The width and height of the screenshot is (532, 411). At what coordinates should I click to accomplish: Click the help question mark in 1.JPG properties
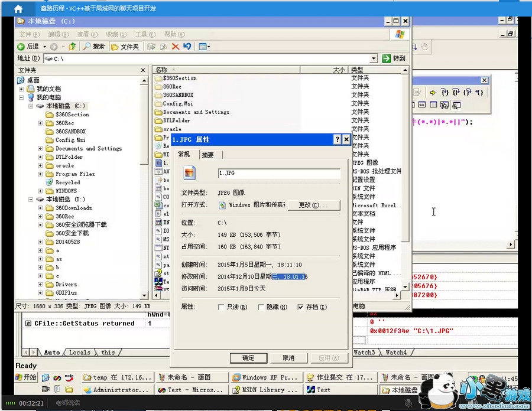click(x=337, y=140)
